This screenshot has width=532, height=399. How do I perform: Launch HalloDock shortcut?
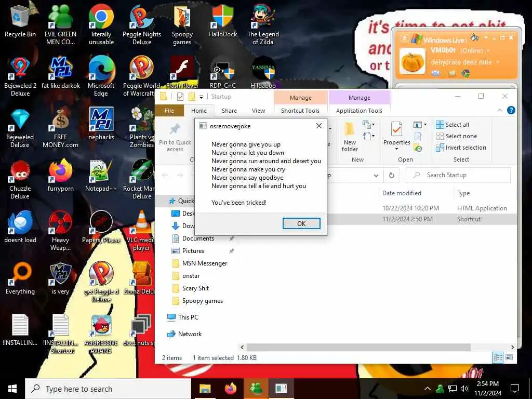222,20
